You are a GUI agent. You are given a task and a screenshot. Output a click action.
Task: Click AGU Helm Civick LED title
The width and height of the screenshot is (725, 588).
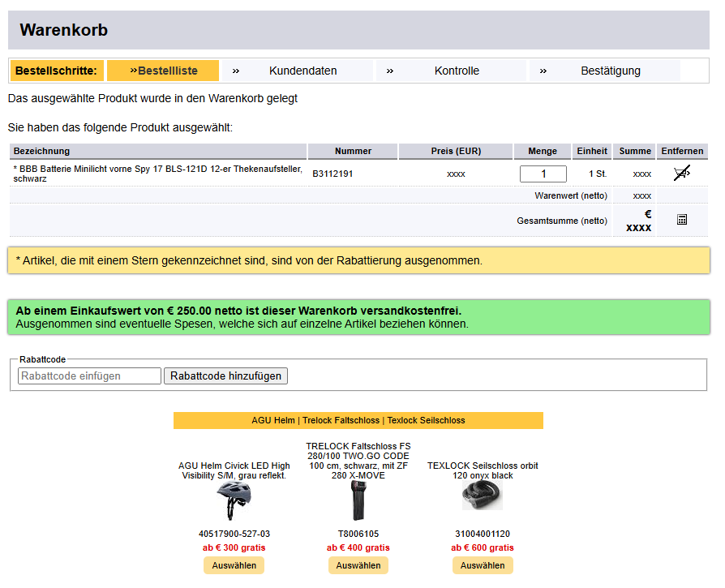pos(234,470)
